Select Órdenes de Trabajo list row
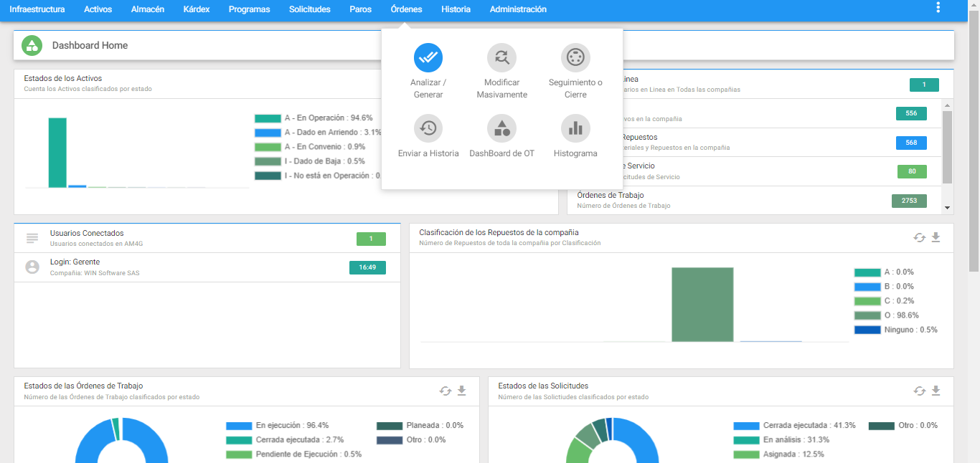 (x=754, y=201)
